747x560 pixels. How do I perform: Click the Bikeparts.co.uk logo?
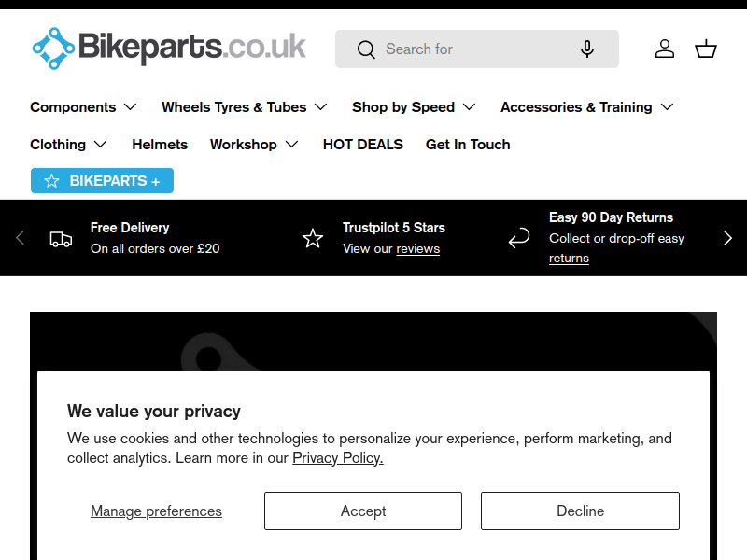pyautogui.click(x=169, y=49)
